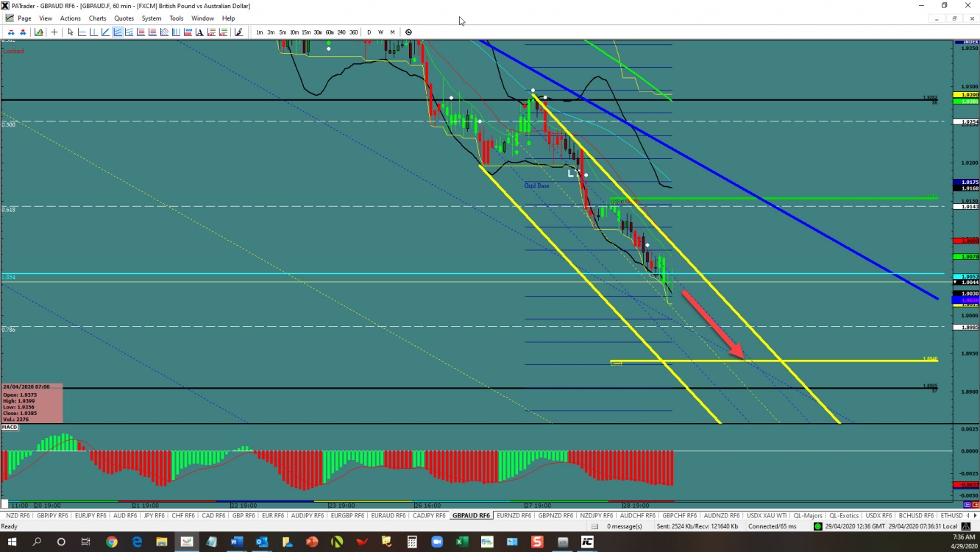Activate the freehand brush tool
The height and width of the screenshot is (552, 980).
(x=238, y=32)
